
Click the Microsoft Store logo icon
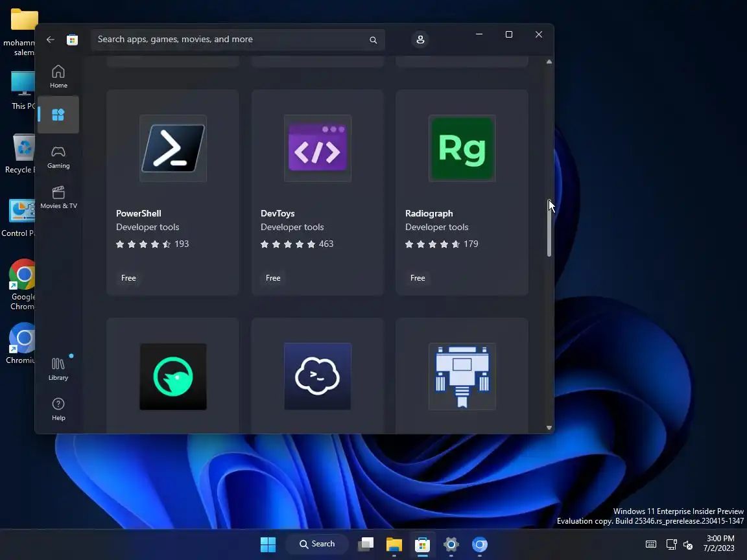[72, 40]
